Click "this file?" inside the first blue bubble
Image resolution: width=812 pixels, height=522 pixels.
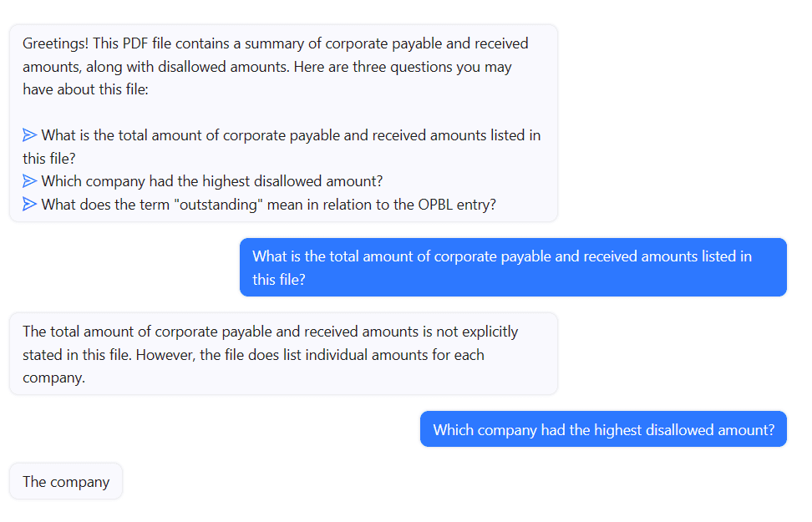tap(279, 280)
